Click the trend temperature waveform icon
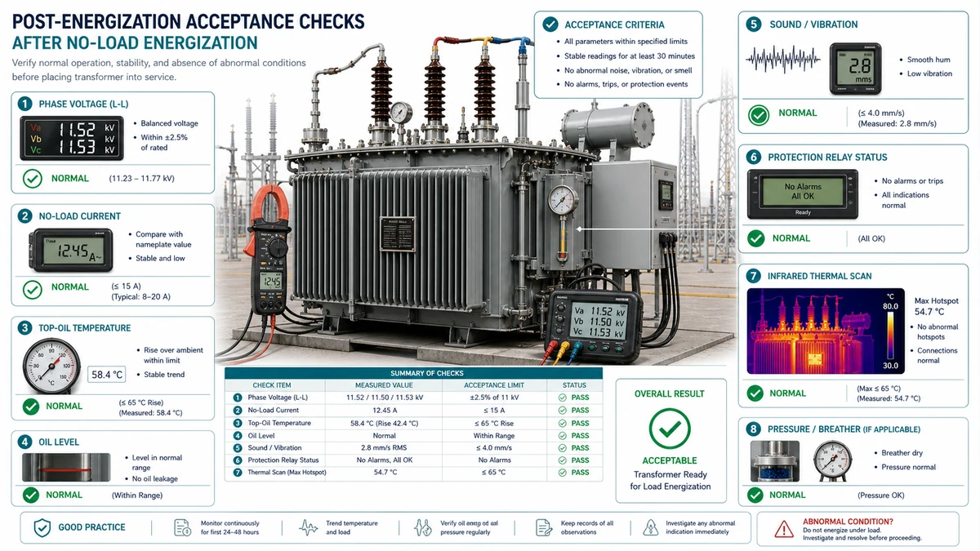The width and height of the screenshot is (980, 551). click(x=310, y=527)
